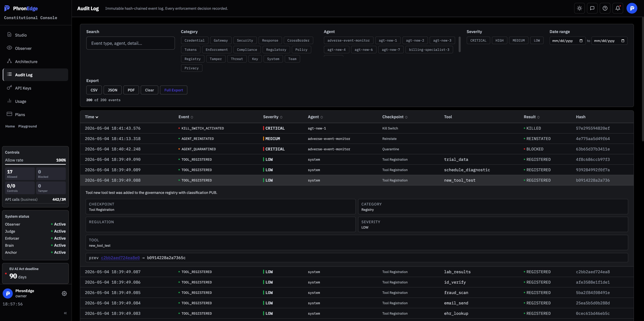Open the end date calendar picker icon
644x321 pixels.
[623, 41]
